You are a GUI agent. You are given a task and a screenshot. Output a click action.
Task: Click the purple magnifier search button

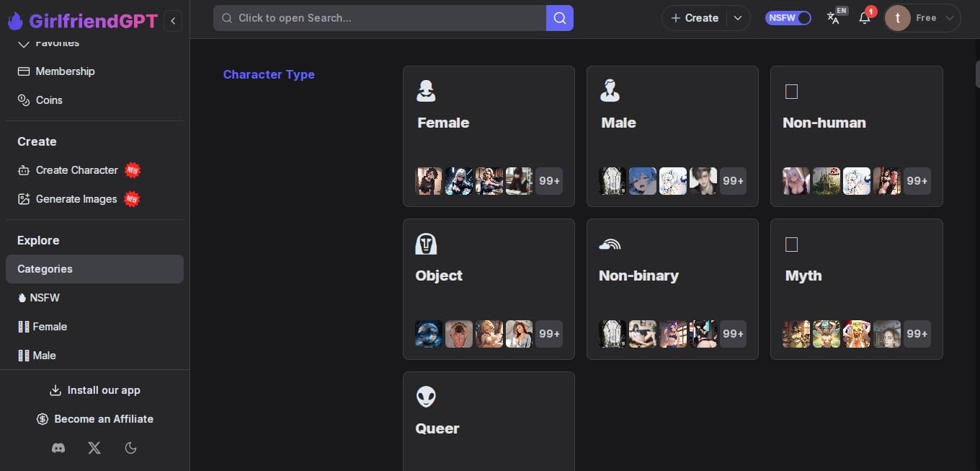(560, 18)
